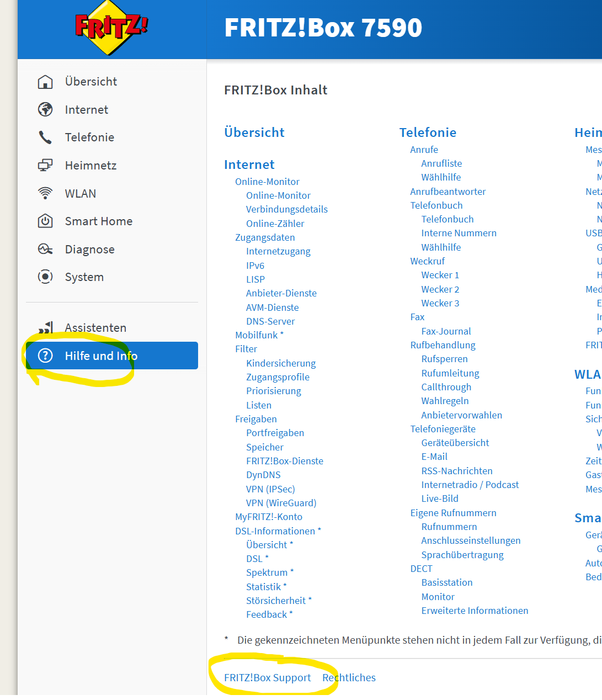
Task: Open the Priorisierung link
Action: click(274, 391)
